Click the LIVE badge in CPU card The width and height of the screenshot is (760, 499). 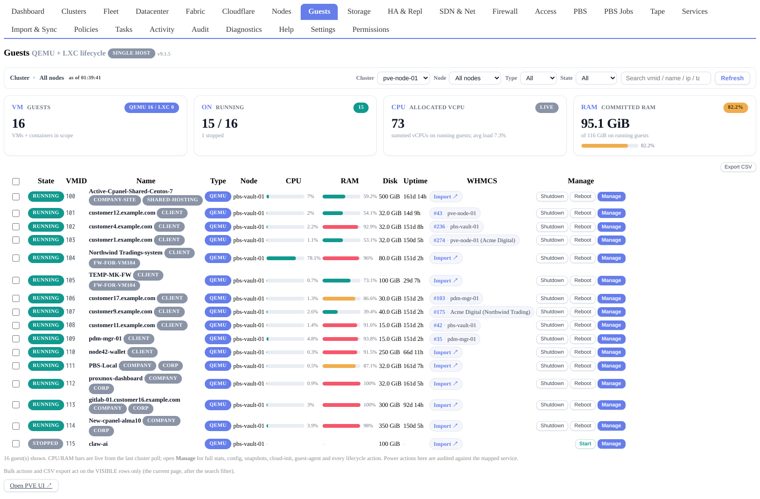pyautogui.click(x=546, y=108)
